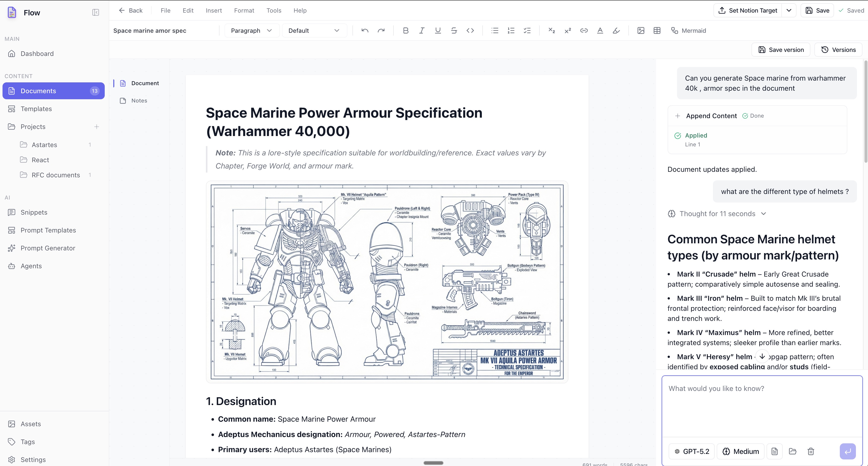
Task: Attach document context icon in chat
Action: coord(775,451)
